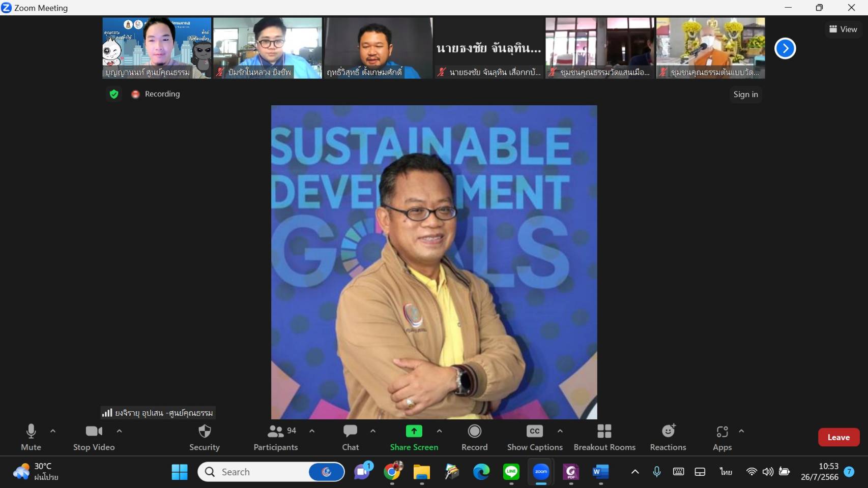Screen dimensions: 868x488
Task: Switch input language ไทย
Action: (726, 472)
